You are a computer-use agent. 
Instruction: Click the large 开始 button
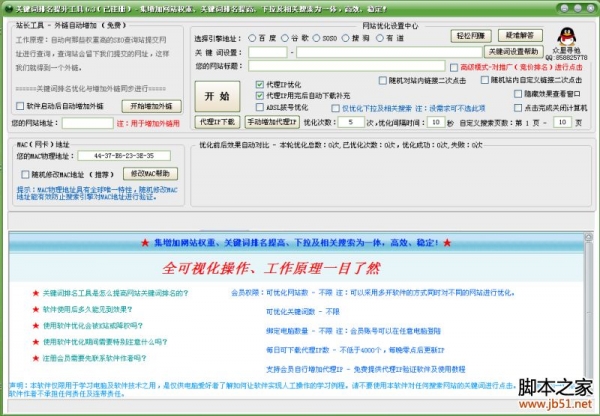(217, 96)
